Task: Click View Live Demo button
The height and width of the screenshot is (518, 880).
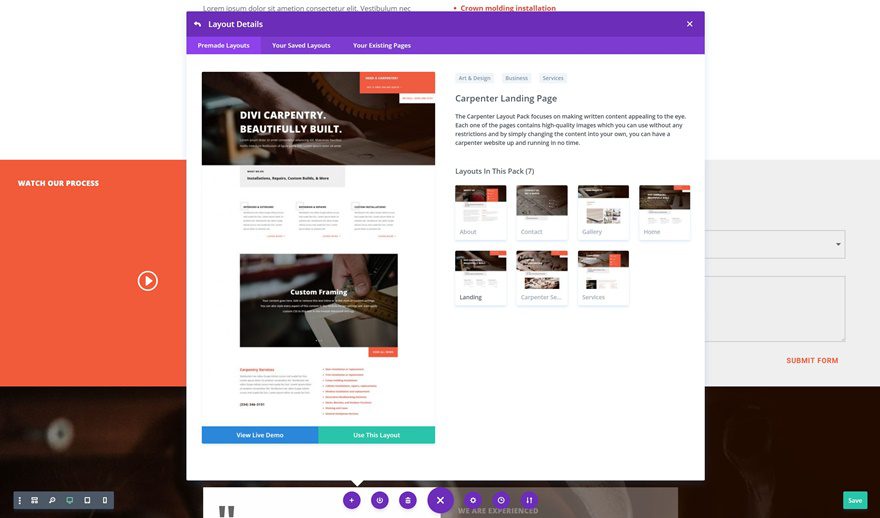Action: coord(260,435)
